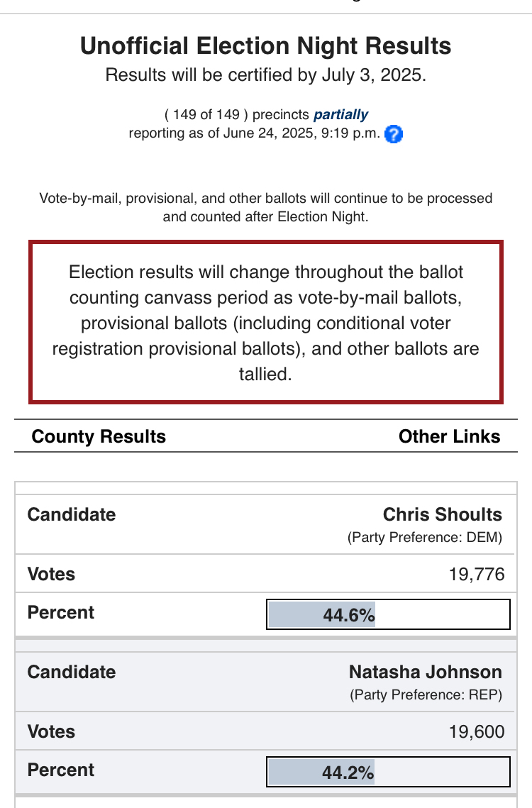Click the Percent label in Natasha Johnson's row
The width and height of the screenshot is (532, 808).
(61, 770)
